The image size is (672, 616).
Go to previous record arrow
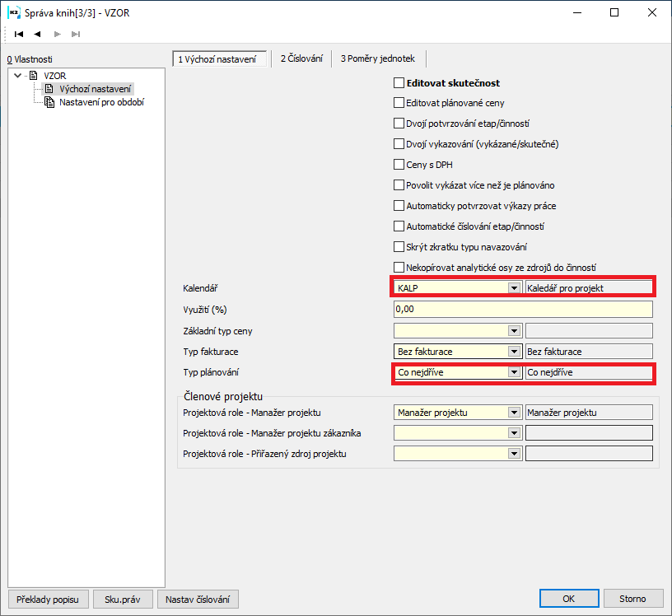(x=37, y=35)
